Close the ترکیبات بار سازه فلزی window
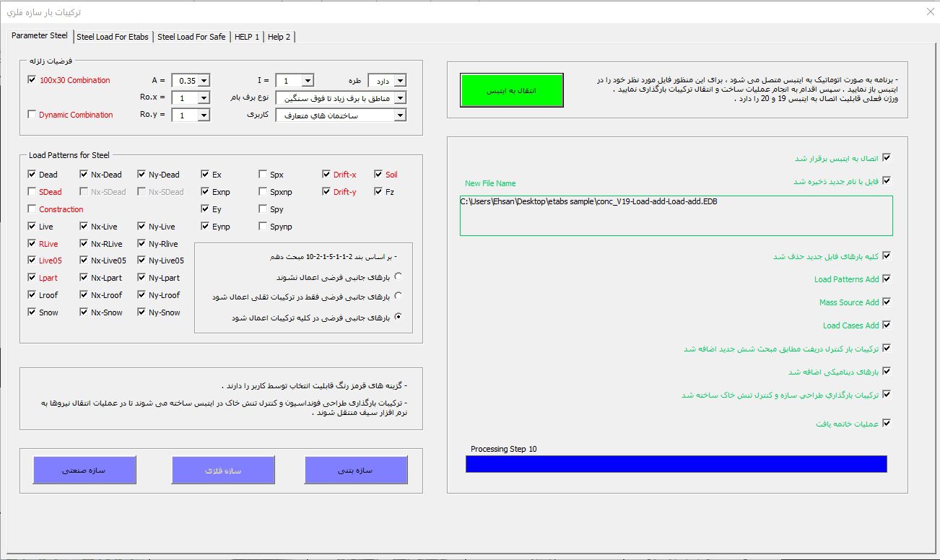Image resolution: width=940 pixels, height=560 pixels. 930,12
